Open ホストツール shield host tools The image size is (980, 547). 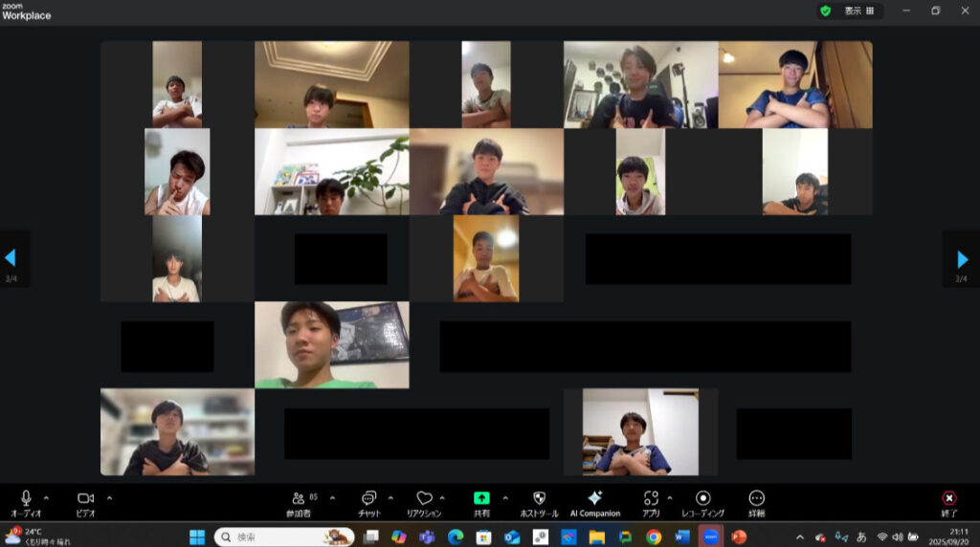(x=539, y=498)
